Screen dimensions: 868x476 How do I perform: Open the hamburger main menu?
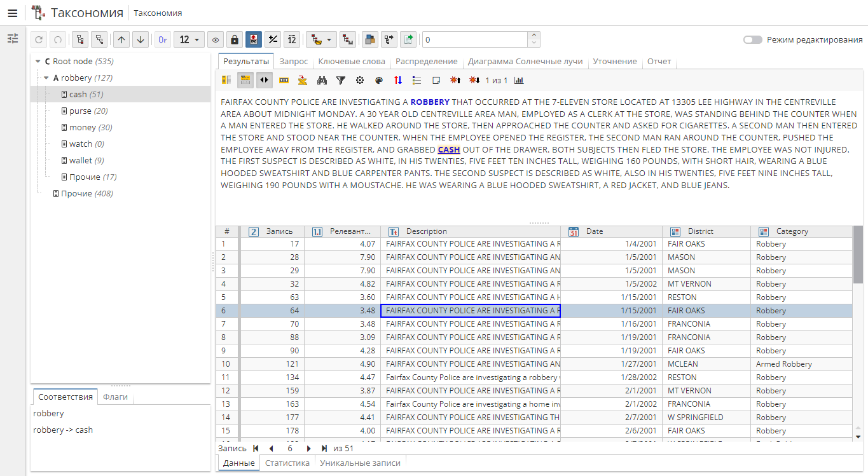click(12, 13)
